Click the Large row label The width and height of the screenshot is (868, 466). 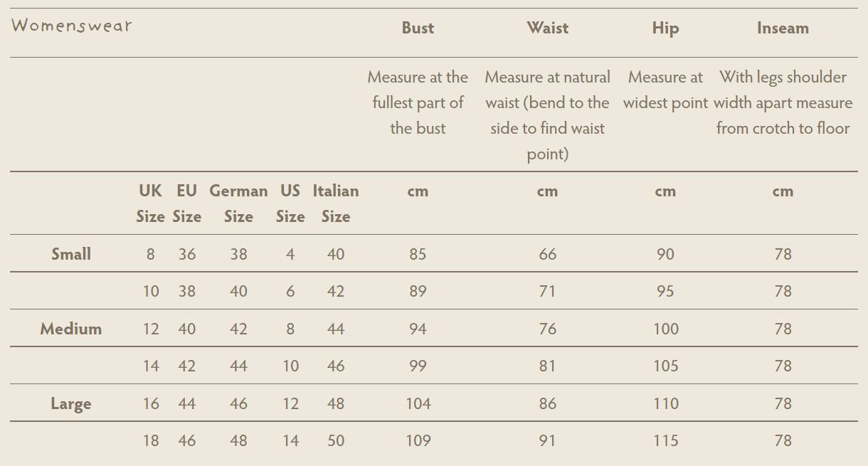click(x=71, y=404)
